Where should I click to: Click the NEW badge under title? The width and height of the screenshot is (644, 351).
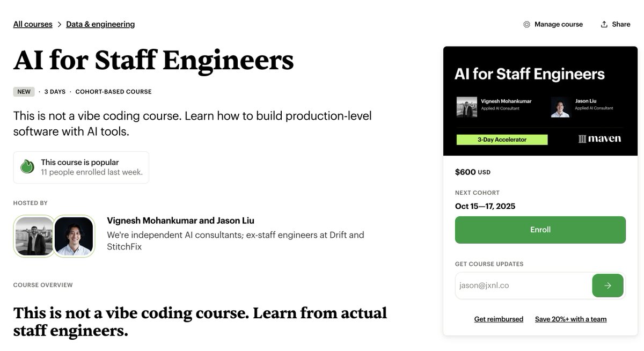[x=24, y=92]
